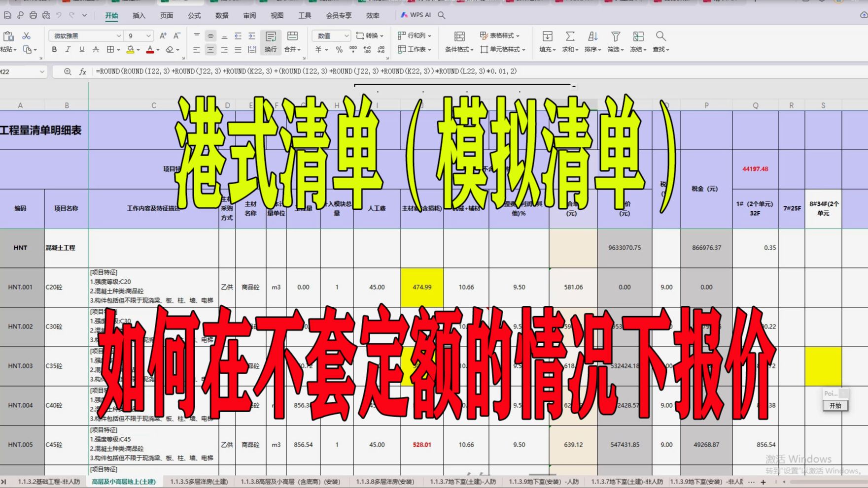The height and width of the screenshot is (488, 868).
Task: Click the Save icon in quick access toolbar
Action: pyautogui.click(x=7, y=15)
